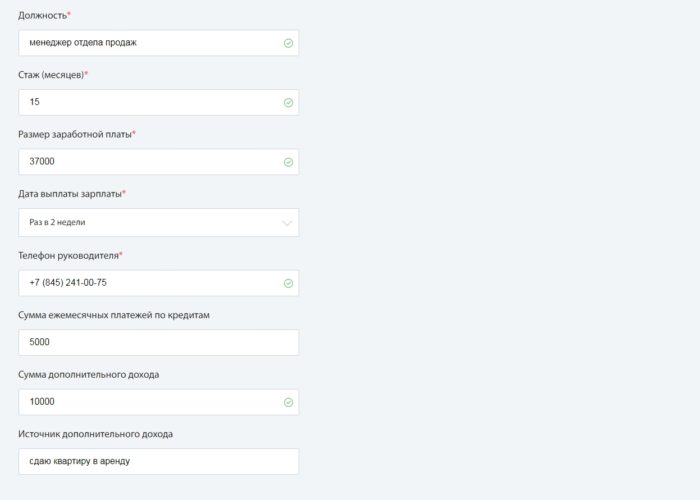
Task: Click the Стаж (месяцев) label text
Action: click(50, 75)
